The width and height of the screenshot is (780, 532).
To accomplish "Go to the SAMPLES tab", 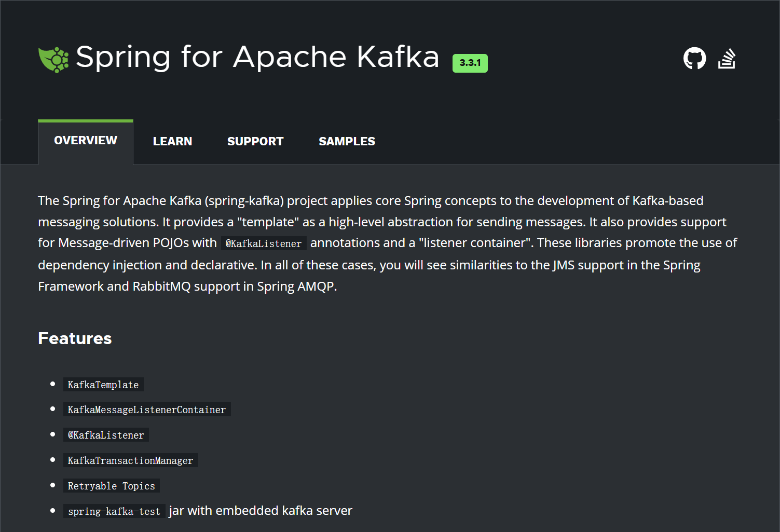I will [347, 141].
